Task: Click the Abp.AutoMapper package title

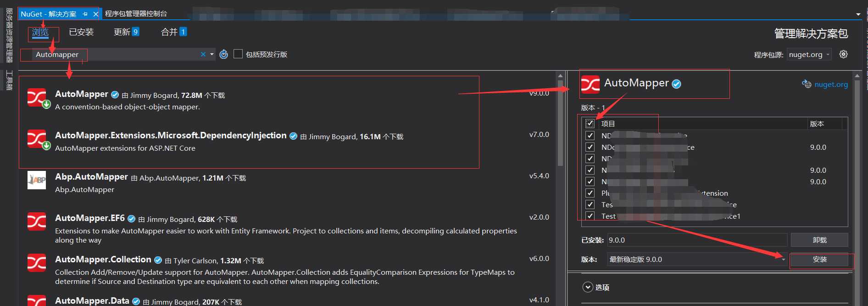Action: click(x=92, y=177)
